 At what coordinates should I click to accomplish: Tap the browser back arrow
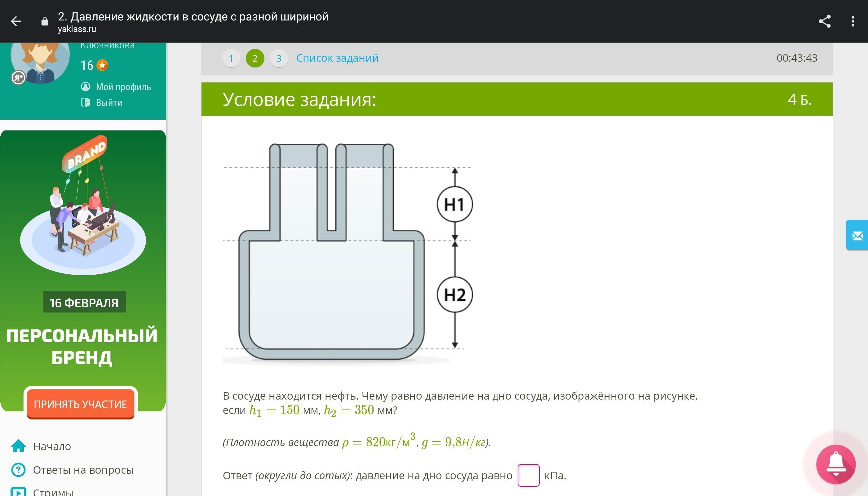pos(16,21)
